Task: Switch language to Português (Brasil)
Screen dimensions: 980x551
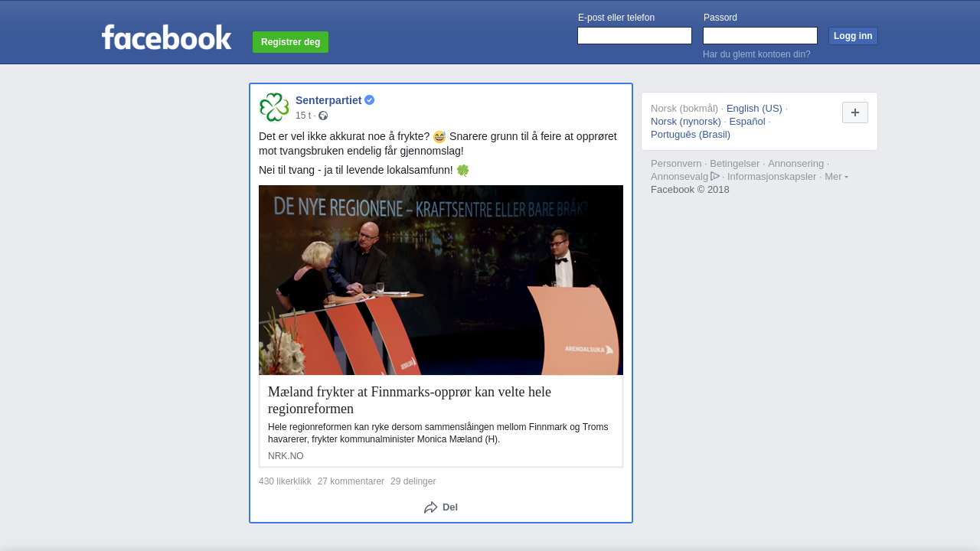Action: tap(691, 135)
